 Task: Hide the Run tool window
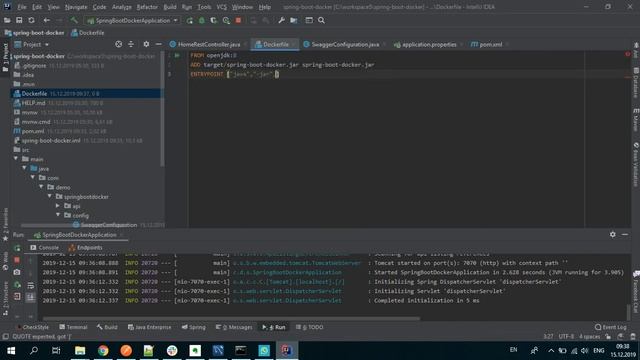click(625, 234)
